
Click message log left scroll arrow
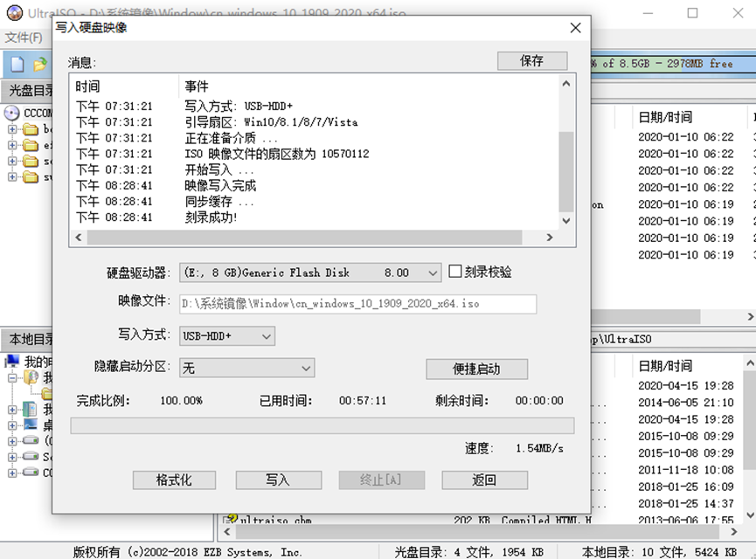(x=78, y=237)
